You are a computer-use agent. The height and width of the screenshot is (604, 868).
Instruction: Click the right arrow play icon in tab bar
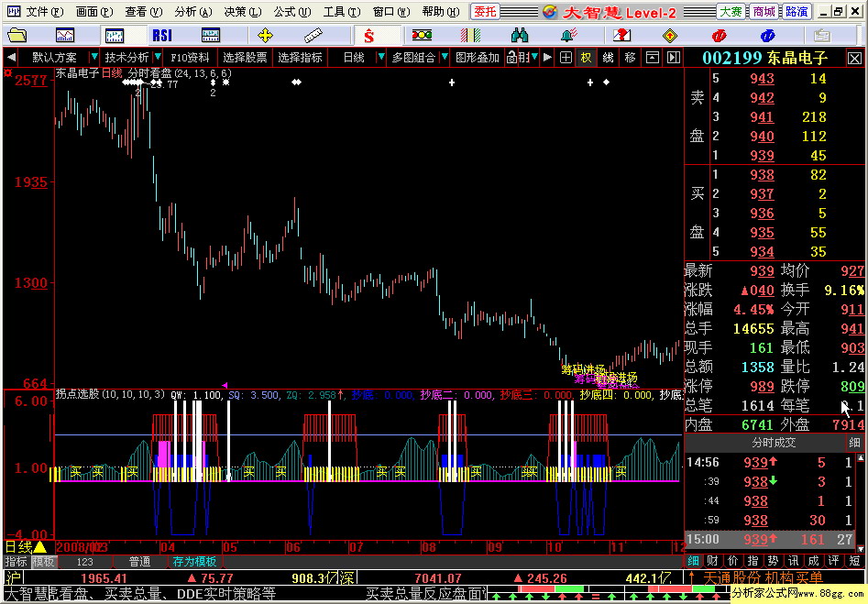pyautogui.click(x=547, y=57)
